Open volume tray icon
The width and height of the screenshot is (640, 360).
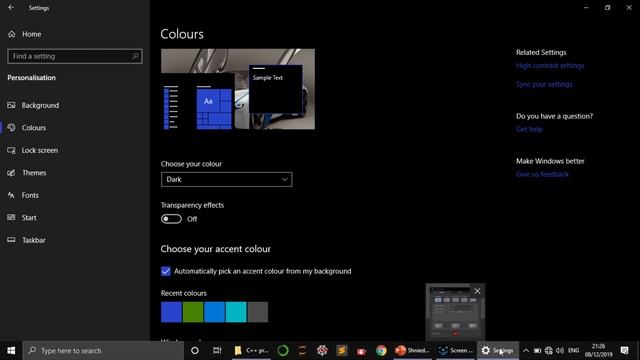(560, 351)
